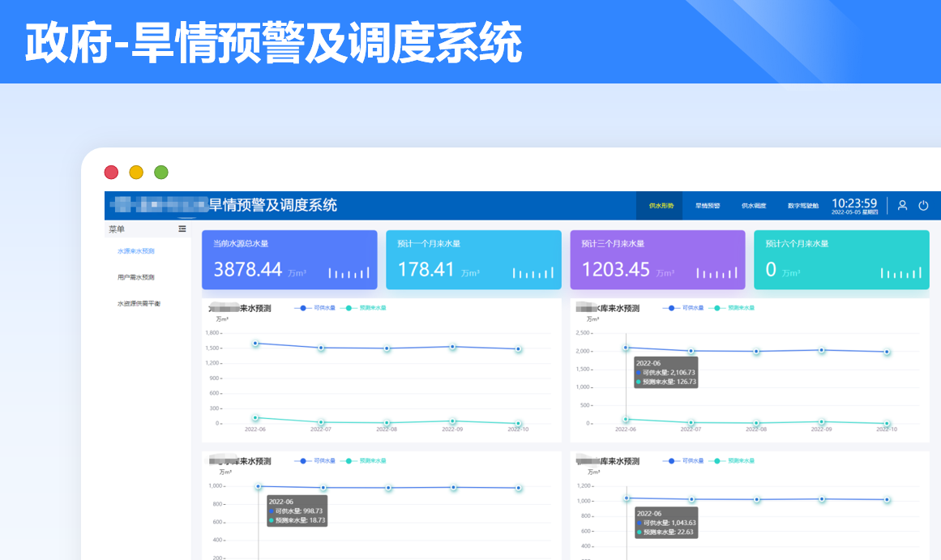Toggle 预测来水量 legend in chart showing 1,043.63
Screen dimensions: 941x560
(732, 461)
